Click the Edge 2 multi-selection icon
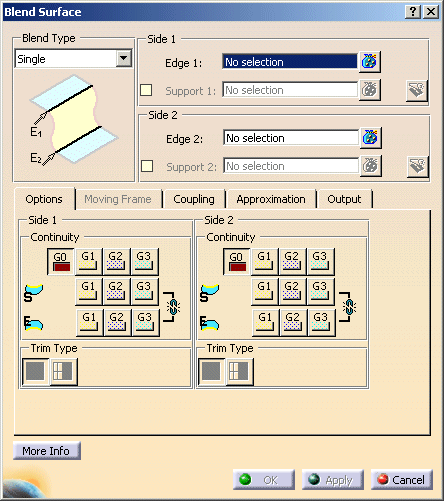 click(x=371, y=138)
